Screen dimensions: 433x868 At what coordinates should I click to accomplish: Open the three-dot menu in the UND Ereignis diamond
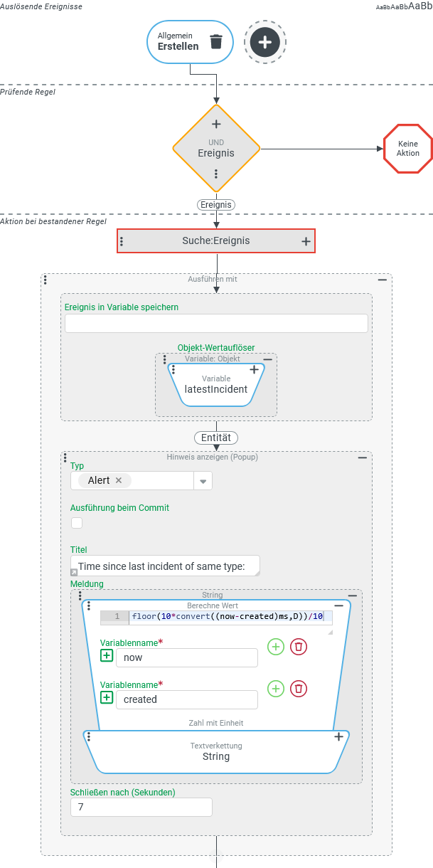point(217,174)
